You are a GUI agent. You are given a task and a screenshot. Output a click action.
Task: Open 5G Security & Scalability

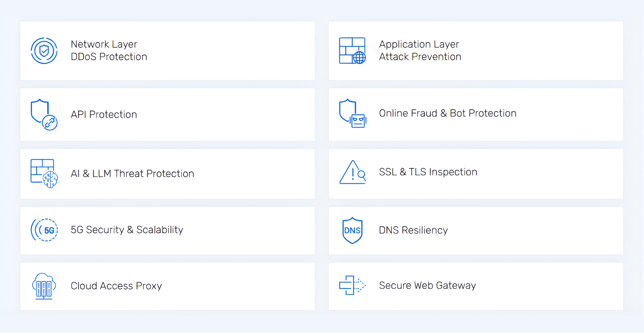click(127, 230)
